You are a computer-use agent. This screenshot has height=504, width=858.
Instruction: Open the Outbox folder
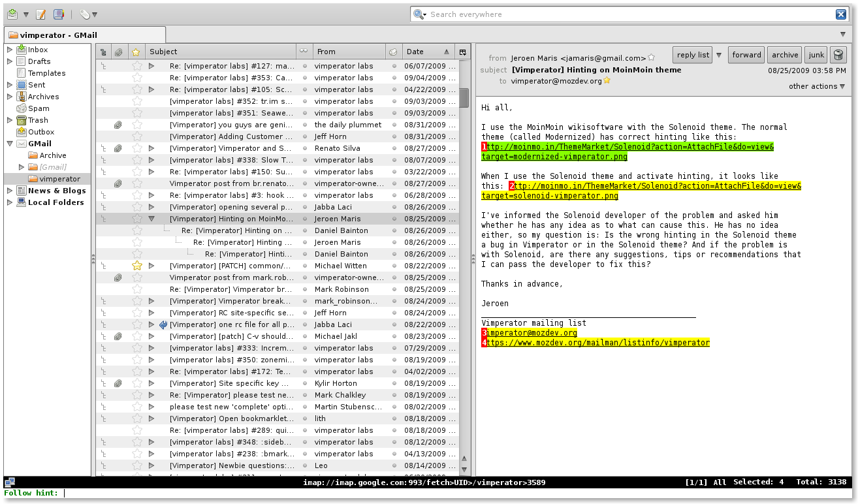coord(41,132)
